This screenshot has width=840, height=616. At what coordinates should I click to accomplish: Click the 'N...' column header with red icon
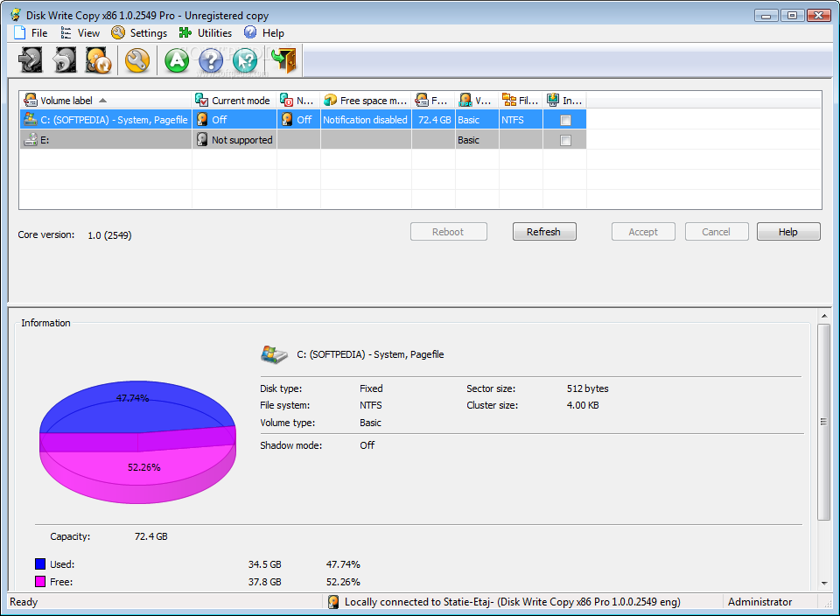click(x=298, y=100)
